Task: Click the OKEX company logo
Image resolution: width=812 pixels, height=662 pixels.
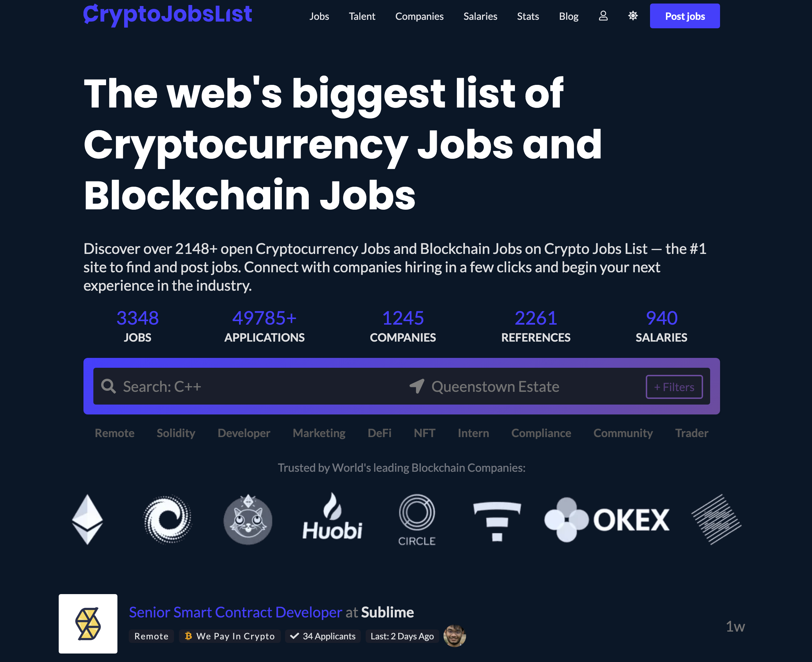Action: [x=607, y=519]
